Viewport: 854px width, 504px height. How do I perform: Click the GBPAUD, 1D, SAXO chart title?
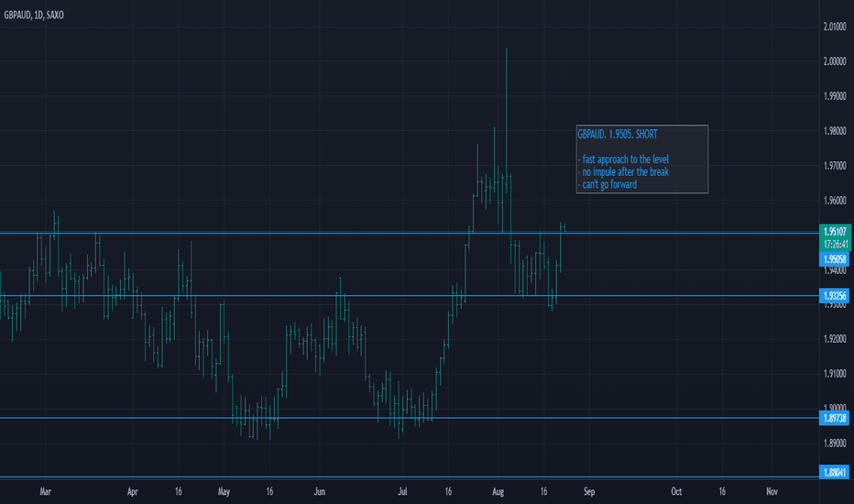34,16
